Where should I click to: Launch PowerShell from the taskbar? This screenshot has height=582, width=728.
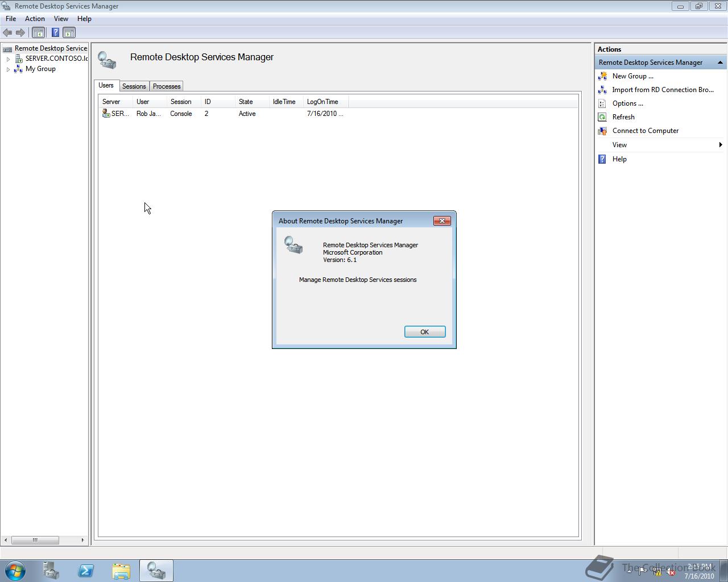86,571
